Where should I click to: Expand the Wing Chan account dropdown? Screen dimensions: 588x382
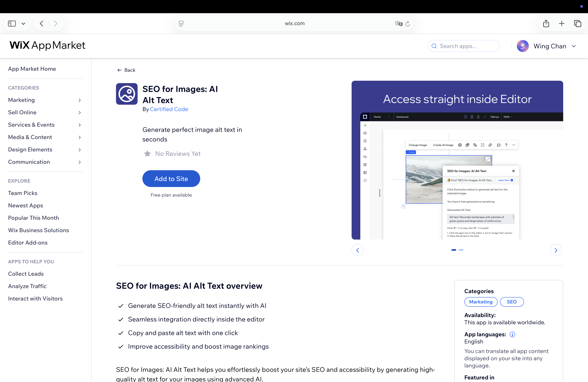(x=574, y=46)
